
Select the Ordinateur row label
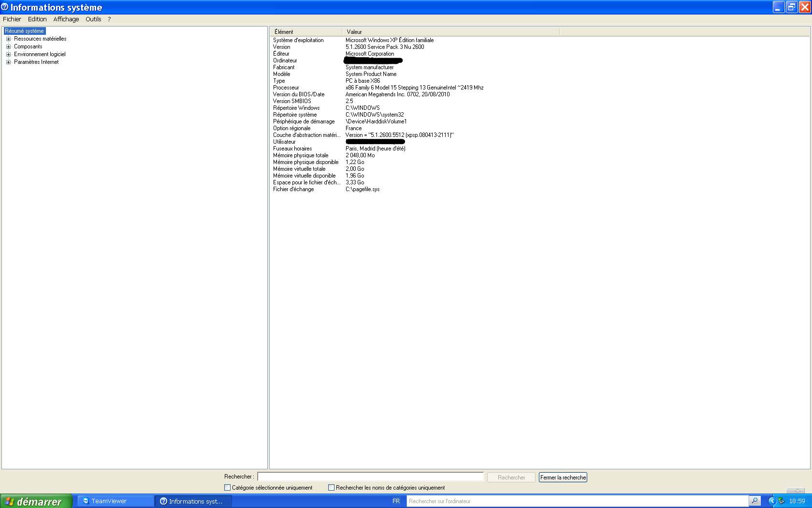coord(285,60)
